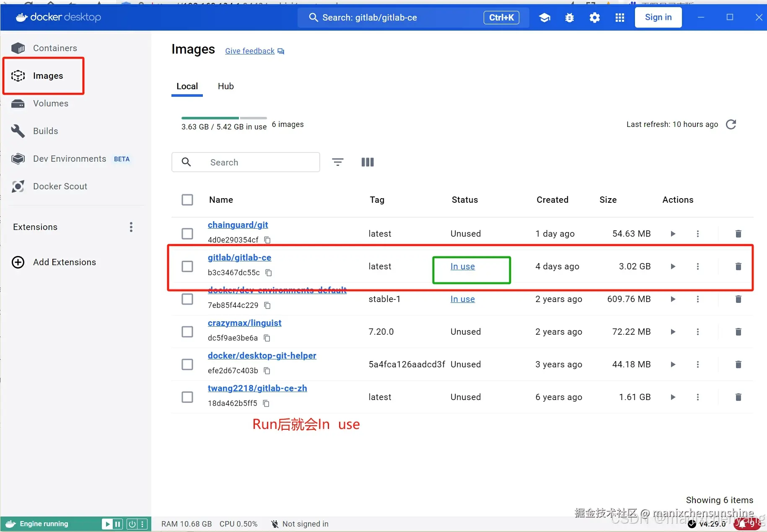The width and height of the screenshot is (767, 532).
Task: Open more actions menu for gitlab/gitlab-ce
Action: click(x=698, y=266)
